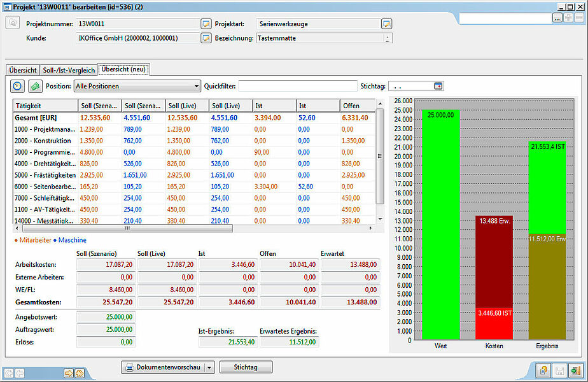Open the calendar picker in Stichtag field
588x382 pixels.
(438, 87)
